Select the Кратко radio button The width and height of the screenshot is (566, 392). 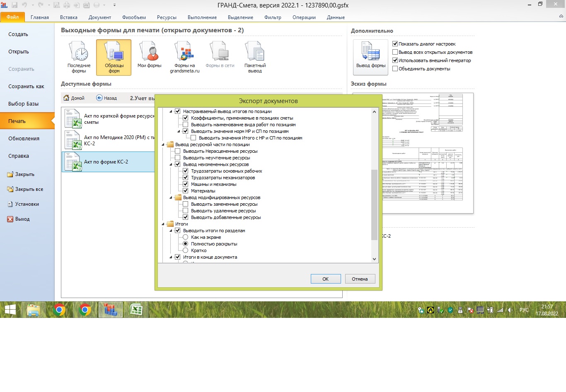tap(186, 250)
